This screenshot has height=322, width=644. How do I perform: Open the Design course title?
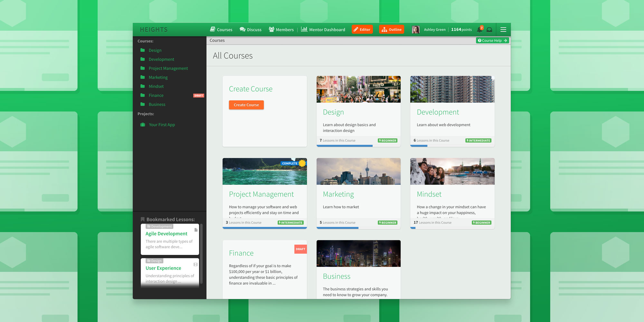click(x=333, y=112)
